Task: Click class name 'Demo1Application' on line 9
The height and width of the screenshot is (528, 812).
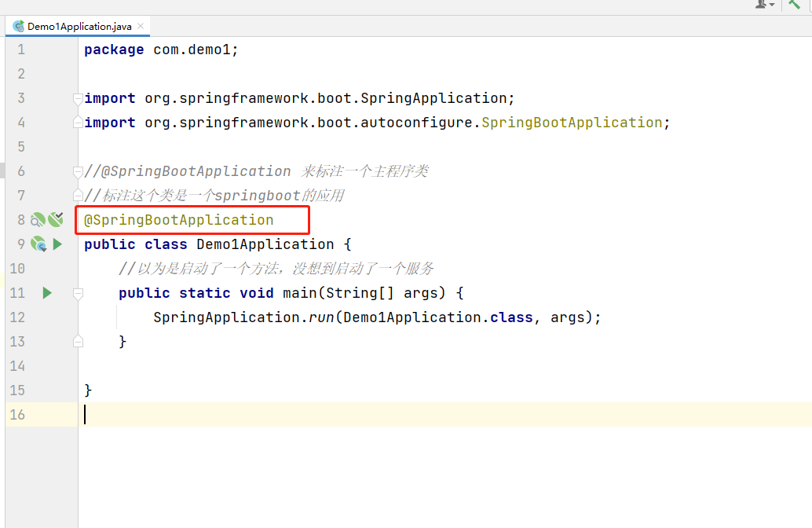Action: pos(265,244)
